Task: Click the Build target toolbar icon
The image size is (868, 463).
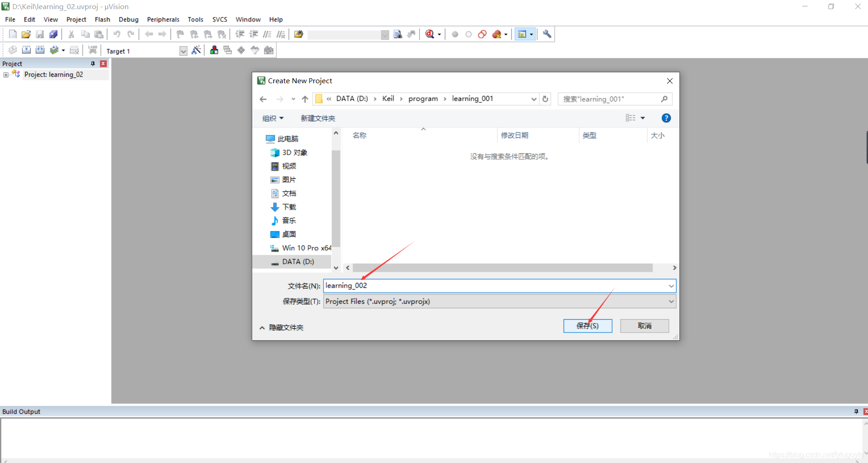Action: [x=26, y=50]
